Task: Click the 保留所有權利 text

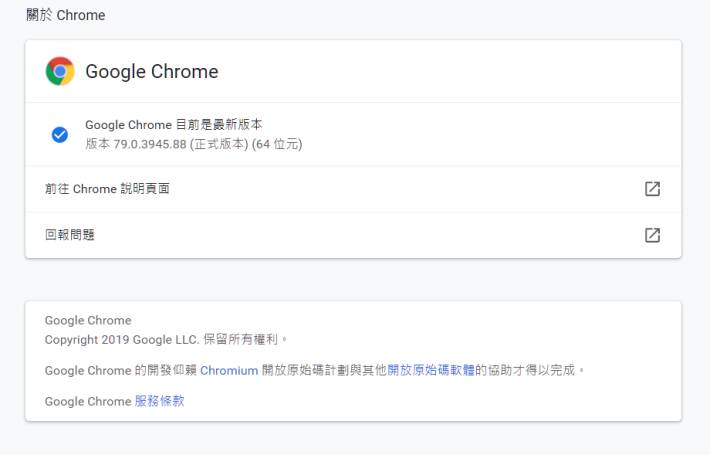Action: click(240, 339)
